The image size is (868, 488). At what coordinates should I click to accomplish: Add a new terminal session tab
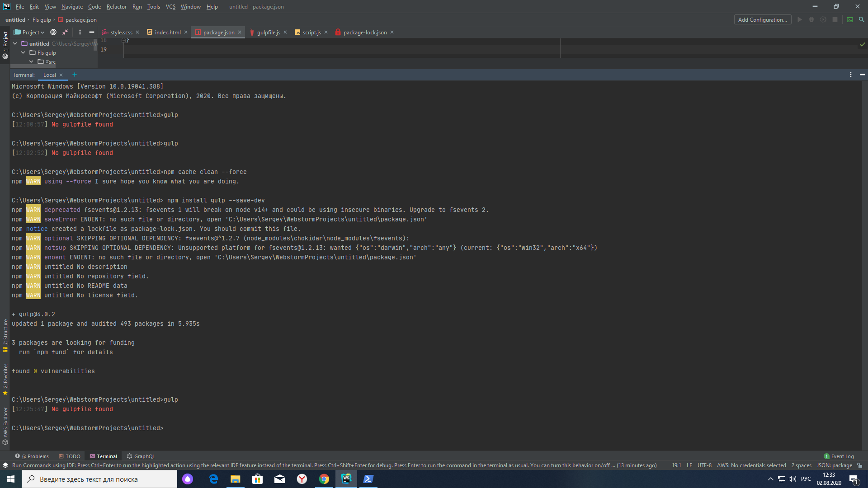(x=75, y=75)
